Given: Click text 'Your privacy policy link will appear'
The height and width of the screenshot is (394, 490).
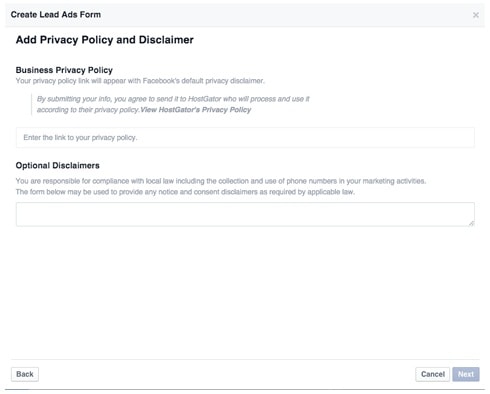Looking at the screenshot, I should click(78, 81).
